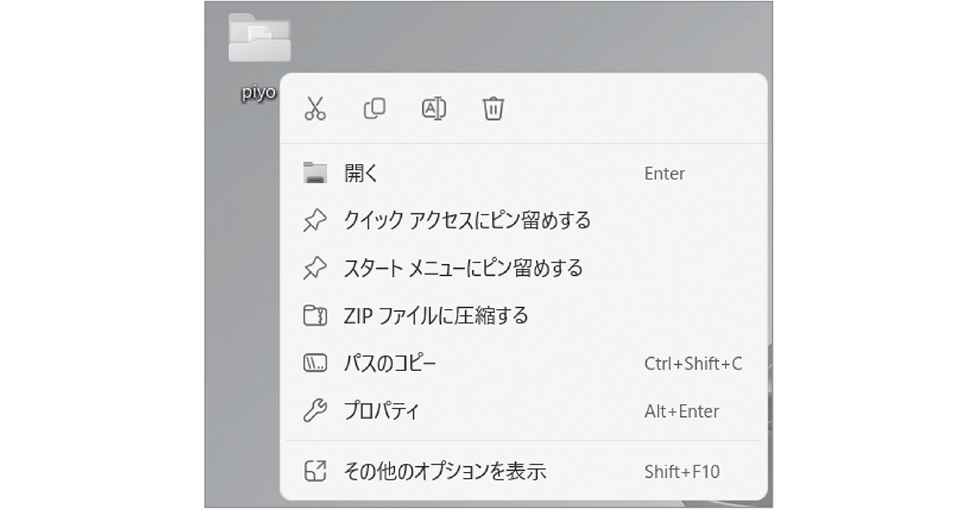Click the piyo folder name label
Image resolution: width=980 pixels, height=518 pixels.
point(259,93)
